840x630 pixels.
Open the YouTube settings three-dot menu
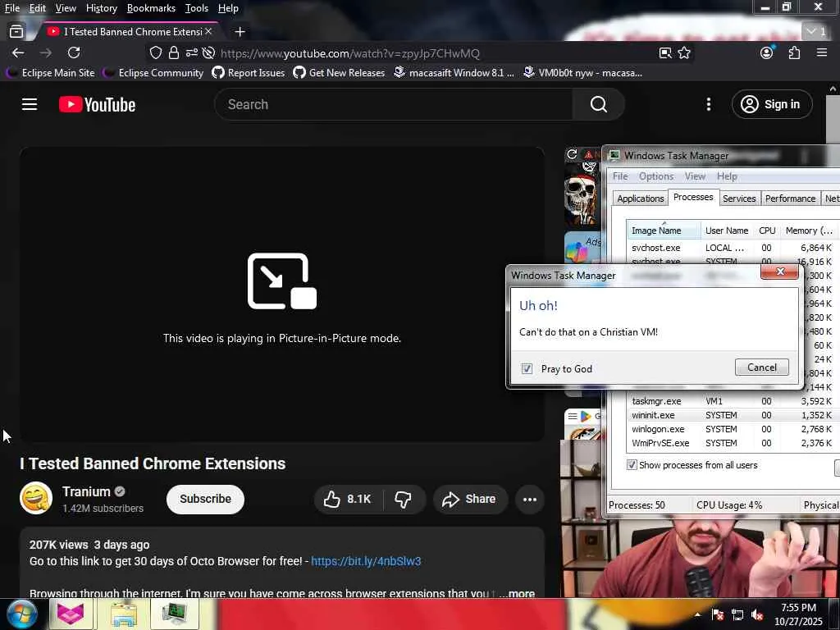coord(708,104)
